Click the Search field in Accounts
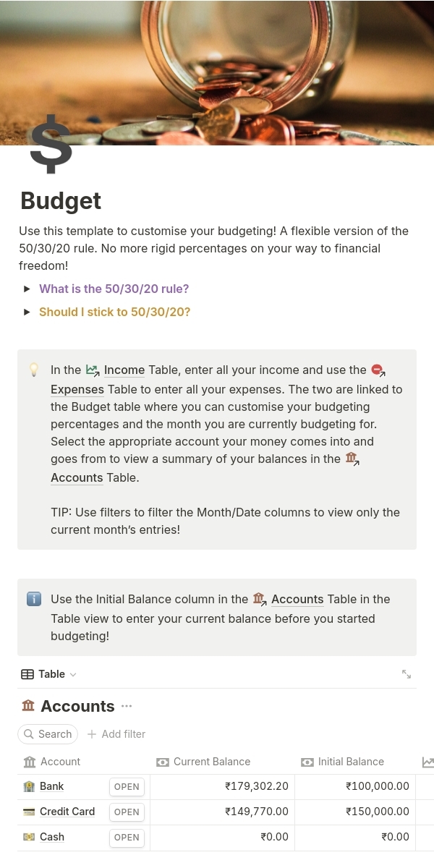Image resolution: width=434 pixels, height=868 pixels. 48,734
